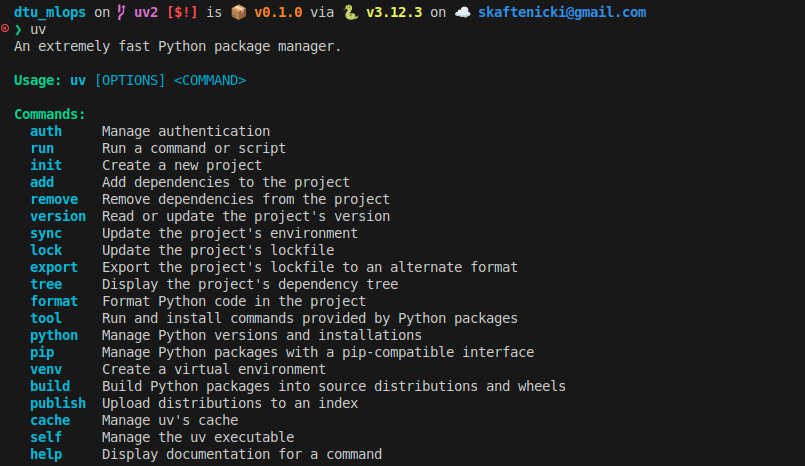Click the 'help' command at bottom

46,454
